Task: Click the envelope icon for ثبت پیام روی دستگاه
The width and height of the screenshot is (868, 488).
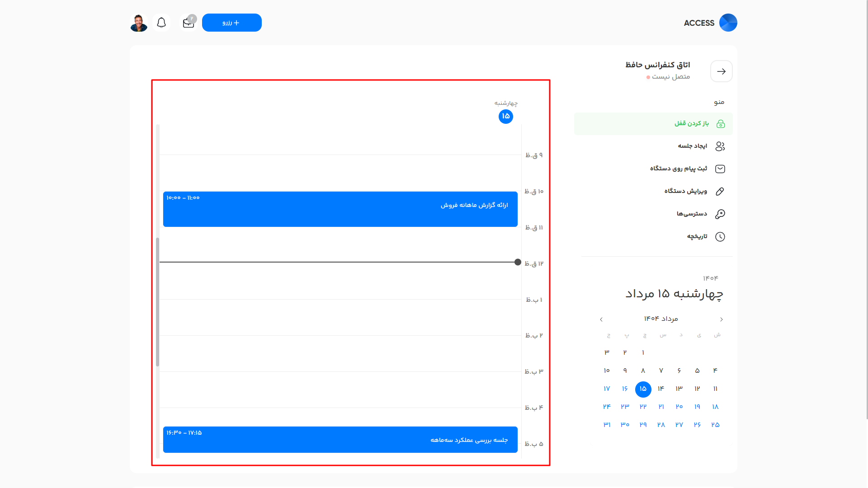Action: [x=720, y=169]
